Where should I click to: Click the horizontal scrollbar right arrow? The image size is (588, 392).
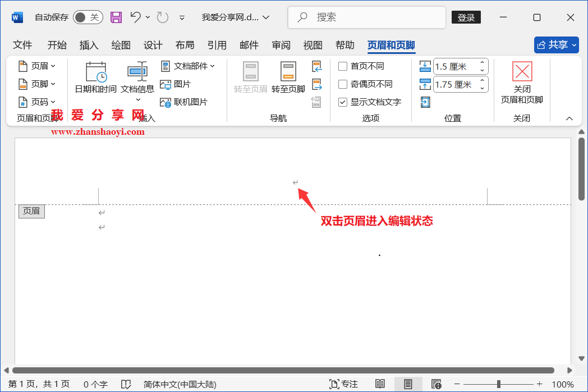(x=569, y=370)
